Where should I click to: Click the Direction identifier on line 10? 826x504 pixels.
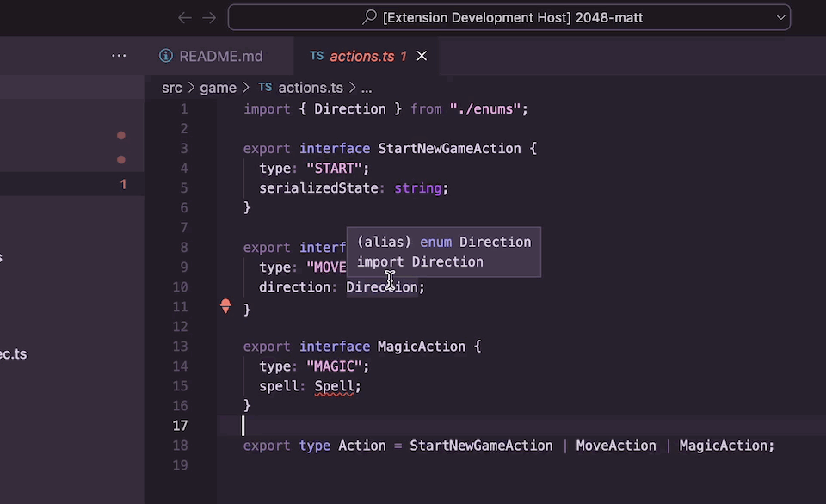[x=381, y=287]
